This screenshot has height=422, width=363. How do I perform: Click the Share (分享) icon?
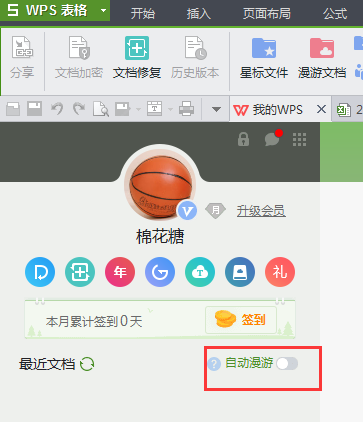[x=22, y=57]
